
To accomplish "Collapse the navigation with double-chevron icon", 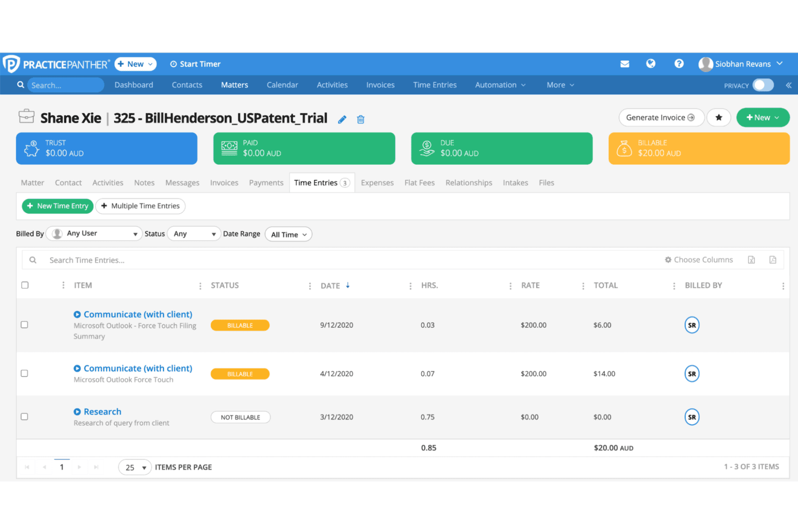I will [788, 85].
